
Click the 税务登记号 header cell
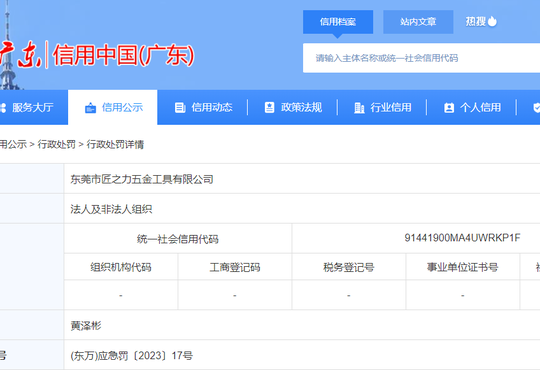click(349, 267)
